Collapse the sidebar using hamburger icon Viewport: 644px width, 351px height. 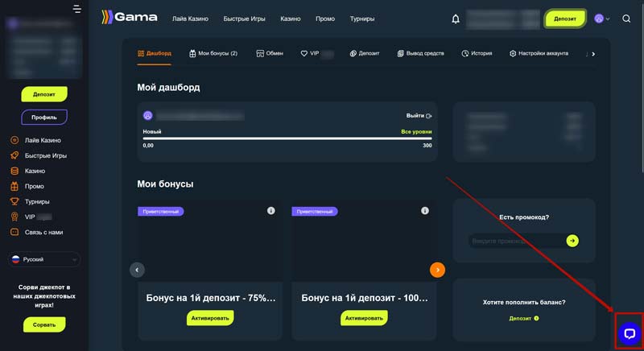point(77,10)
